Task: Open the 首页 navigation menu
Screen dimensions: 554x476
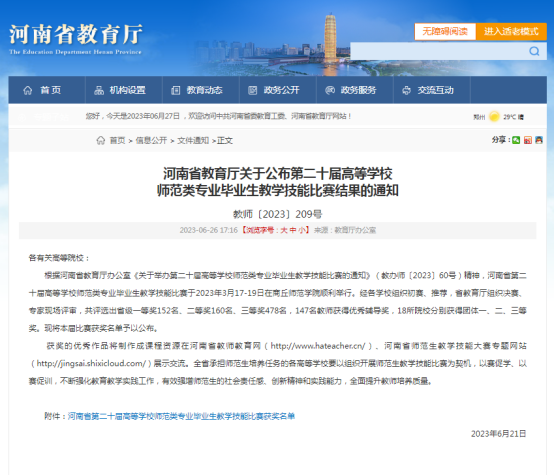Action: pos(47,90)
